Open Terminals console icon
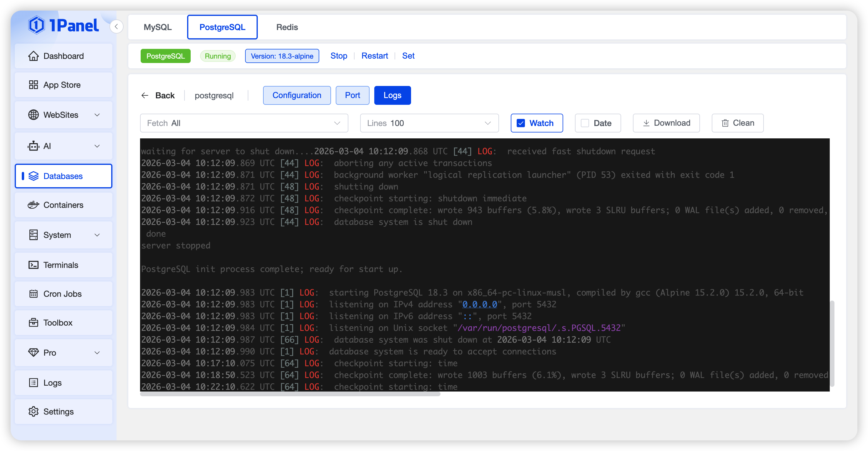 click(33, 265)
